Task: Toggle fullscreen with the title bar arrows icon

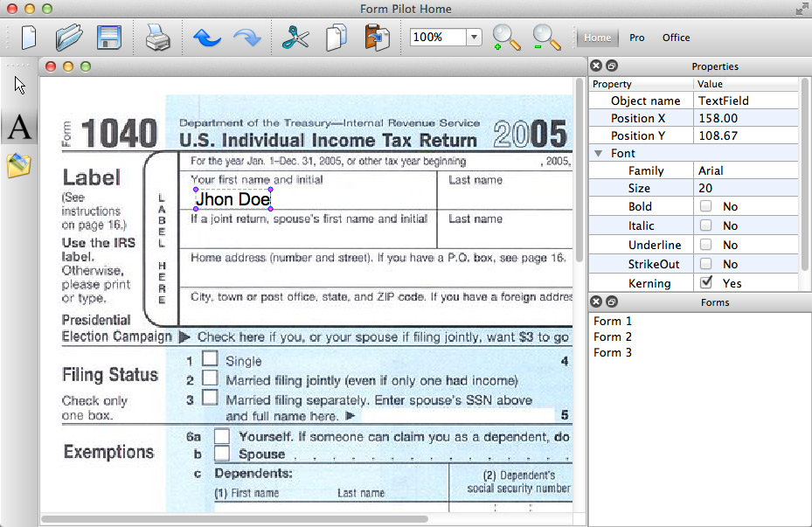Action: click(x=802, y=9)
